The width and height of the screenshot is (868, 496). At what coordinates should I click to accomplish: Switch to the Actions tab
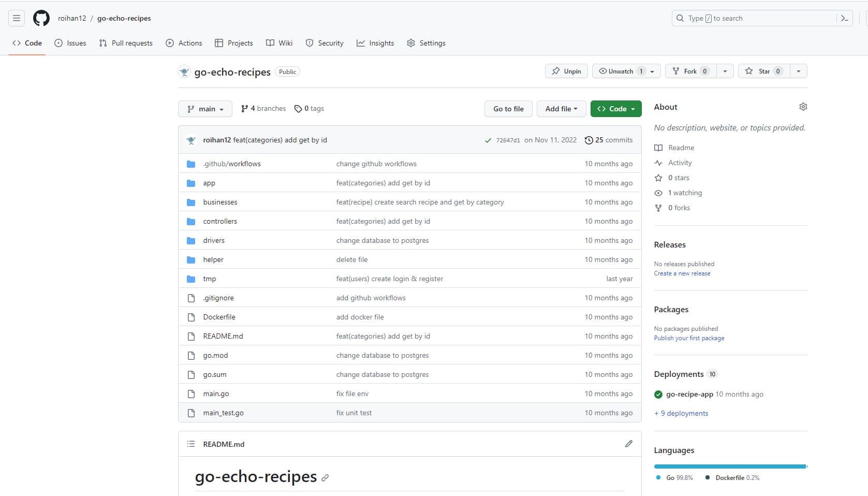point(184,43)
